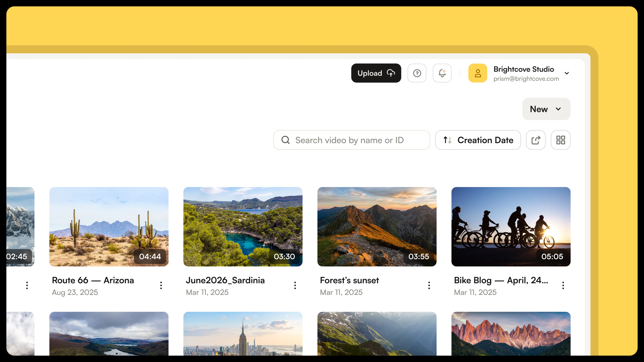
Task: Focus the Search video by name field
Action: [352, 140]
